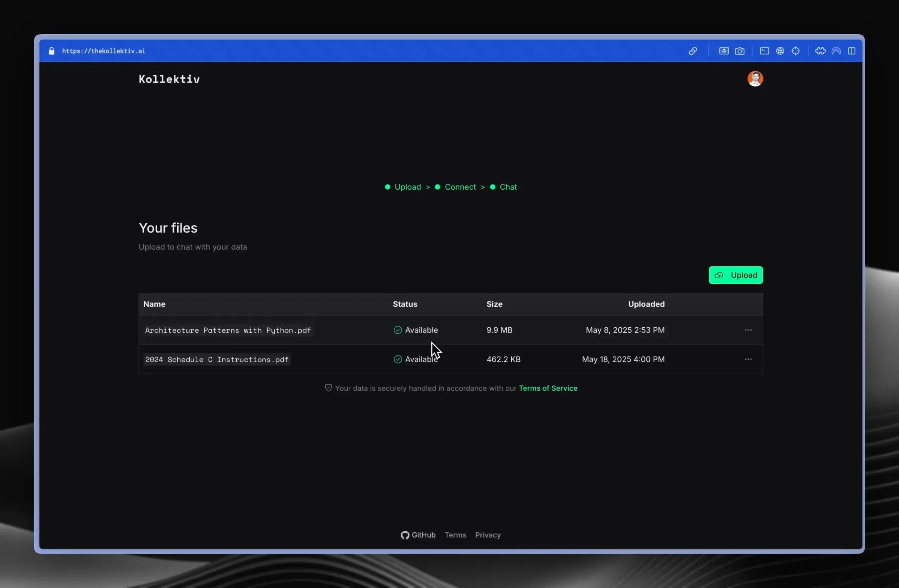Select the crosshair element picker icon
The image size is (899, 588).
point(795,51)
